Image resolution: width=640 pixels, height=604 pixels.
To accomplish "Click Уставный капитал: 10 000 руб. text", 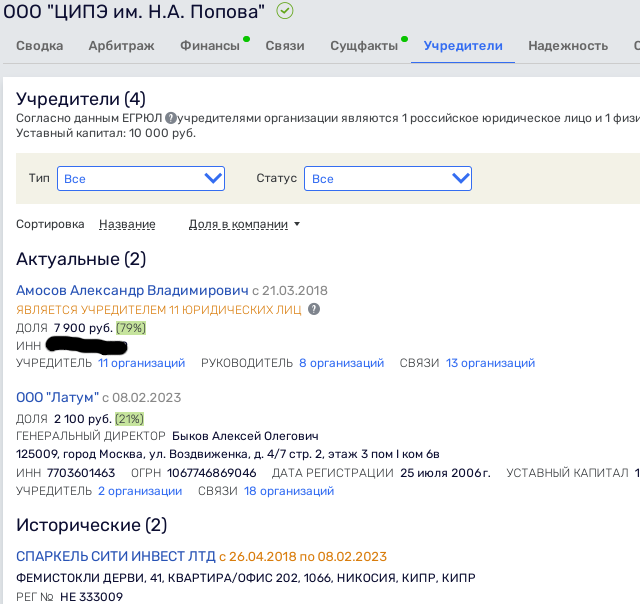I will click(x=106, y=133).
